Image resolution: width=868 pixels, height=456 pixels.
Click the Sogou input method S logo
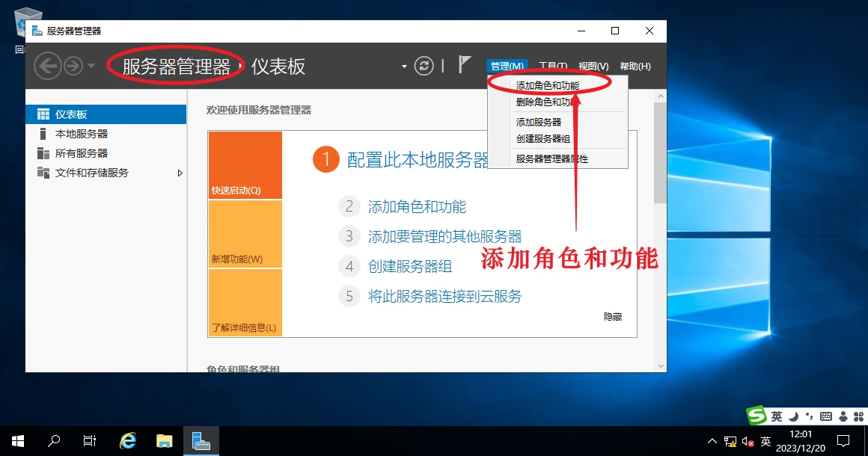point(757,416)
